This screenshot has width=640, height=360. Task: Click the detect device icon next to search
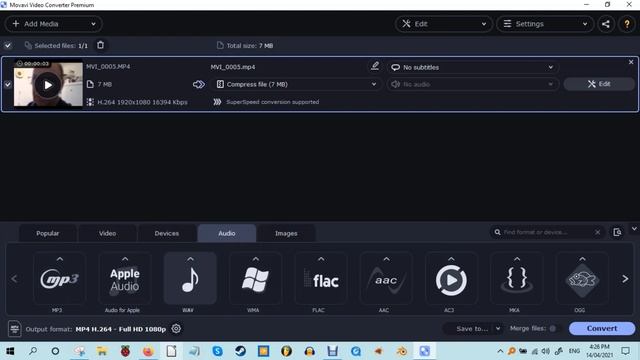pos(617,232)
